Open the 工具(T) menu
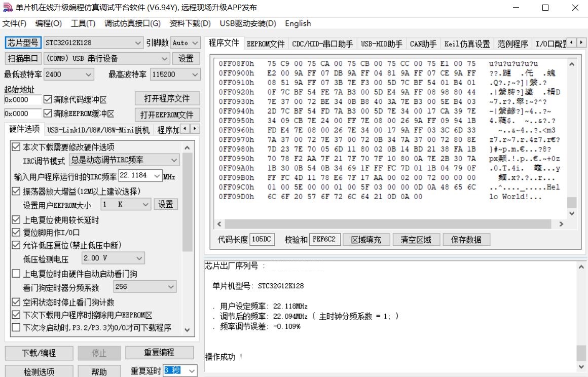588x377 pixels. point(83,24)
